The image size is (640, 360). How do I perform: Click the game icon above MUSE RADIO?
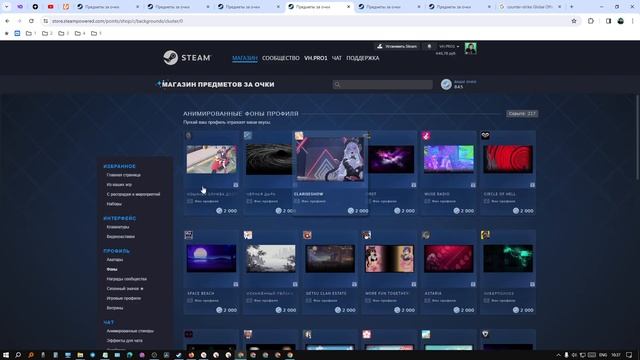point(426,136)
